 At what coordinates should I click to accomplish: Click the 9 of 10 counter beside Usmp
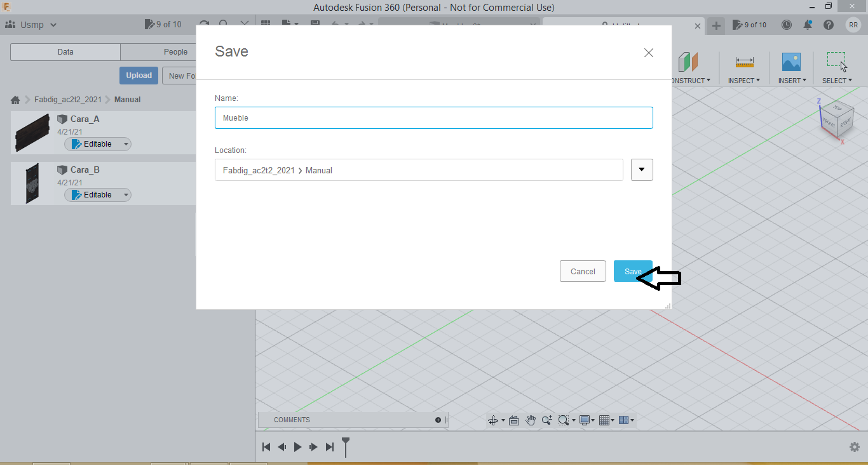coord(163,25)
